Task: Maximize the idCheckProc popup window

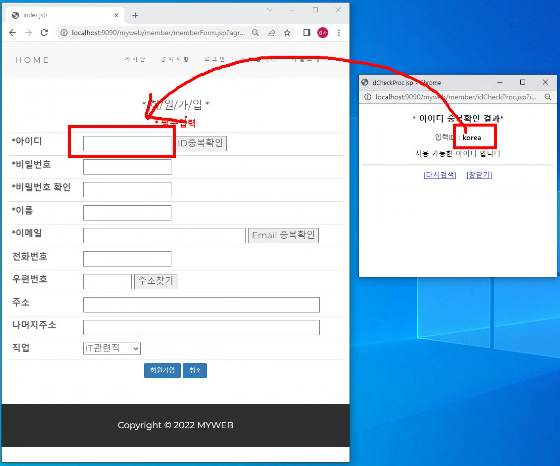Action: 522,82
